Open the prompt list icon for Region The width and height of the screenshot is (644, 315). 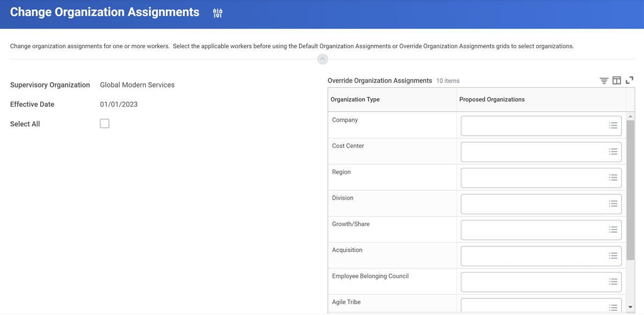(613, 178)
